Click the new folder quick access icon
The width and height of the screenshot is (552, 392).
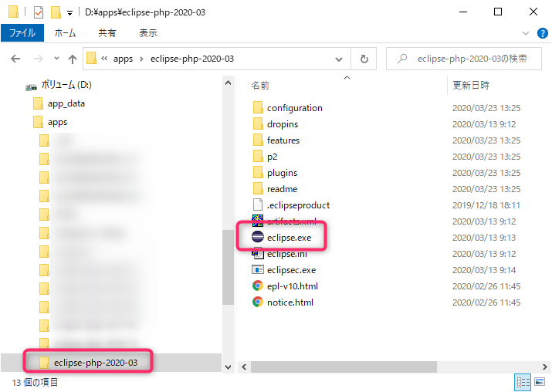click(x=56, y=12)
